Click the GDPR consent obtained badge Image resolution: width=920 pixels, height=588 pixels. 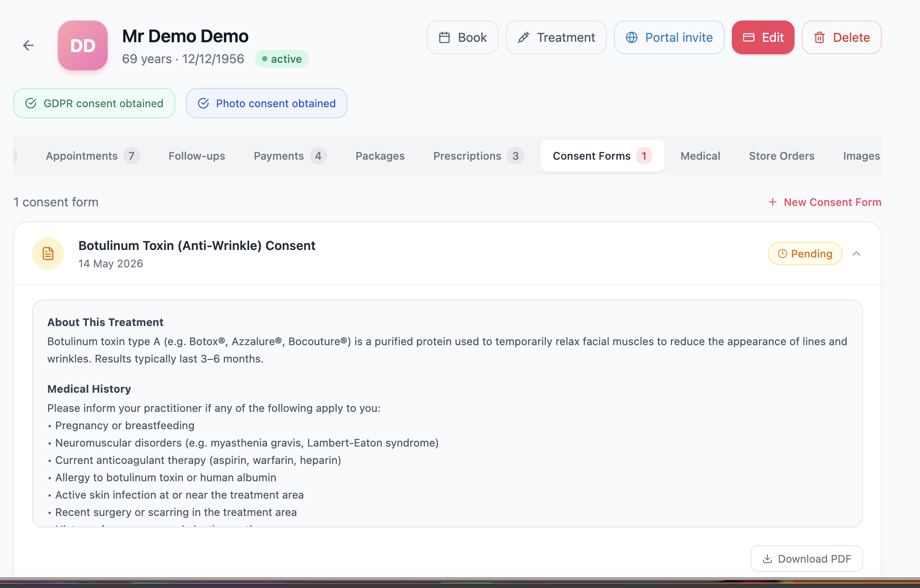click(x=94, y=103)
